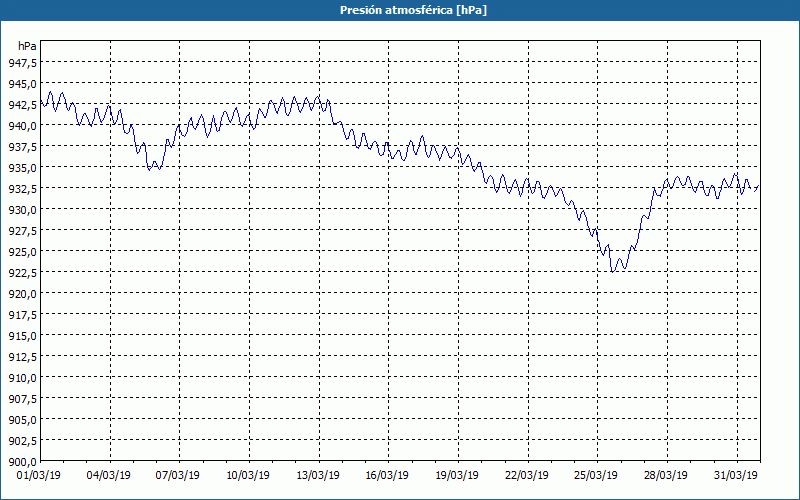Click the 922,5 y-axis label
Viewport: 800px width, 500px height.
pos(22,272)
